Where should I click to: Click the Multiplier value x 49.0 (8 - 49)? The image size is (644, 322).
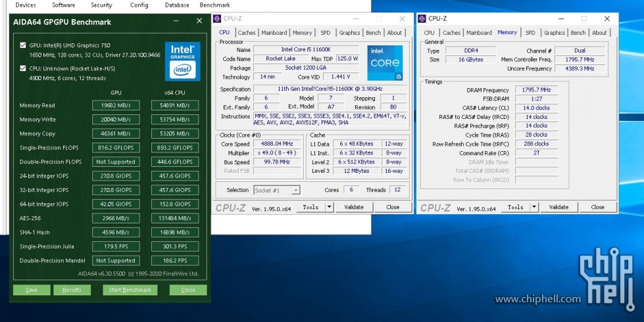click(277, 153)
